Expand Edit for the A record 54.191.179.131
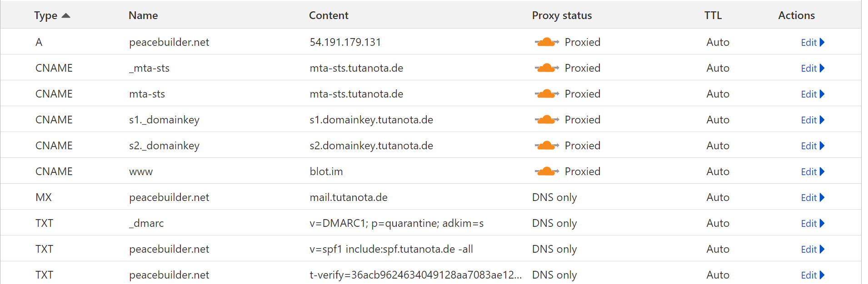 pyautogui.click(x=813, y=42)
